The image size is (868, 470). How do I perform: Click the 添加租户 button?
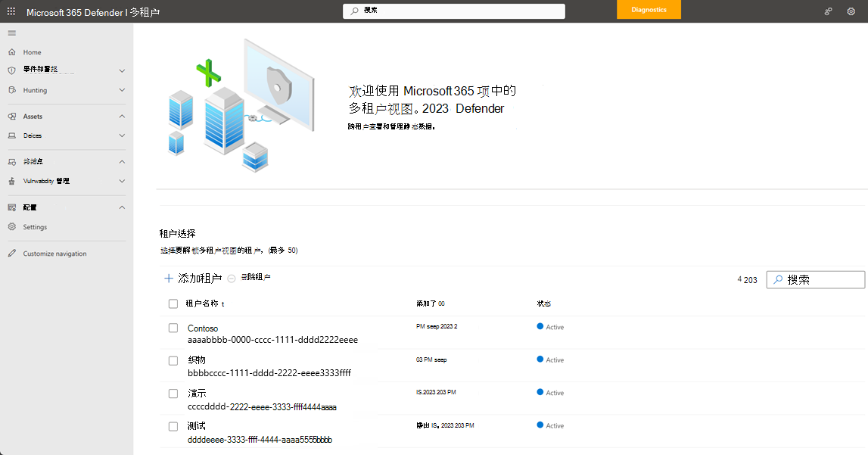(193, 279)
